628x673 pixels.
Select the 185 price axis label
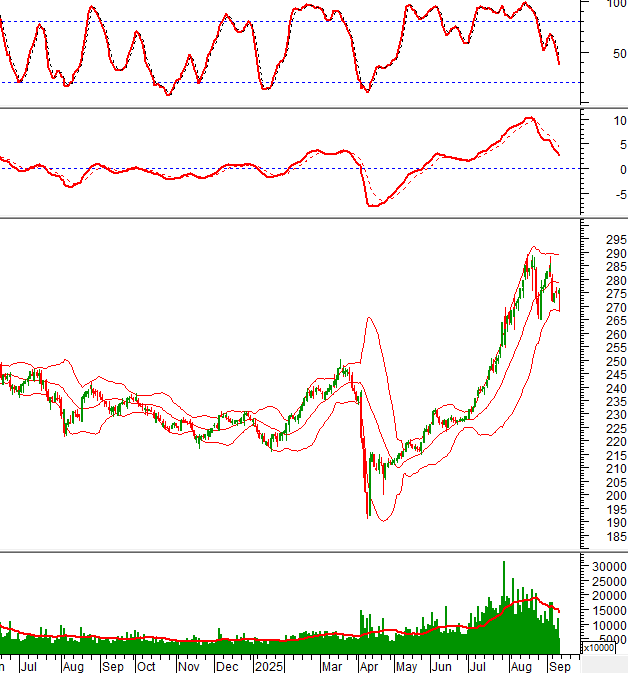click(x=616, y=537)
